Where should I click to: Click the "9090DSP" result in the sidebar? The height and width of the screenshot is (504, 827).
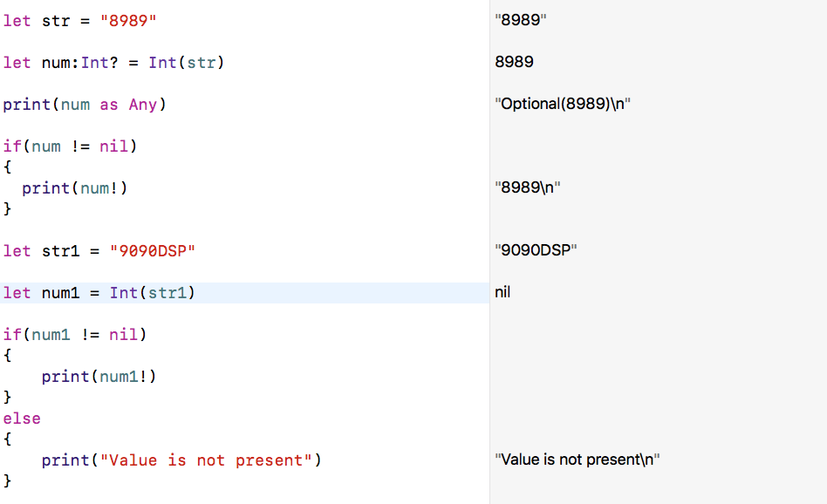click(x=536, y=250)
